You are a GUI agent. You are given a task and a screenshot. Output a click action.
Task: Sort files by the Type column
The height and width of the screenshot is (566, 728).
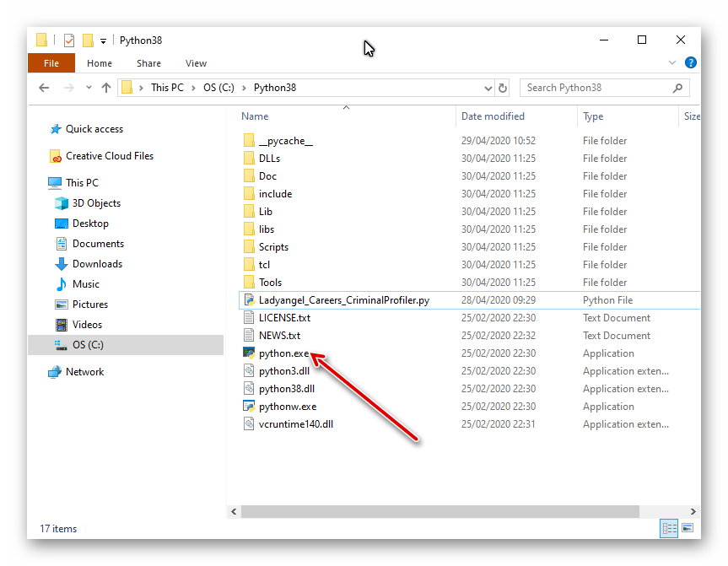click(x=593, y=116)
